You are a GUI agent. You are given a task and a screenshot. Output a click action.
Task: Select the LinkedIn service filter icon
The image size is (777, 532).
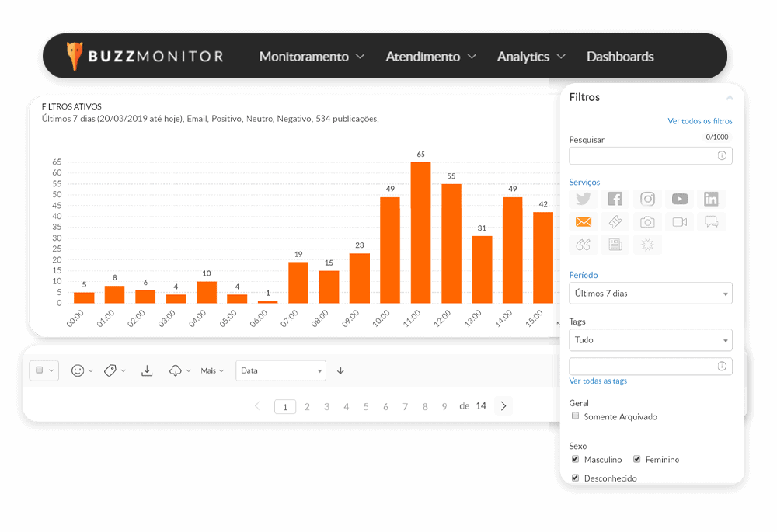click(711, 199)
